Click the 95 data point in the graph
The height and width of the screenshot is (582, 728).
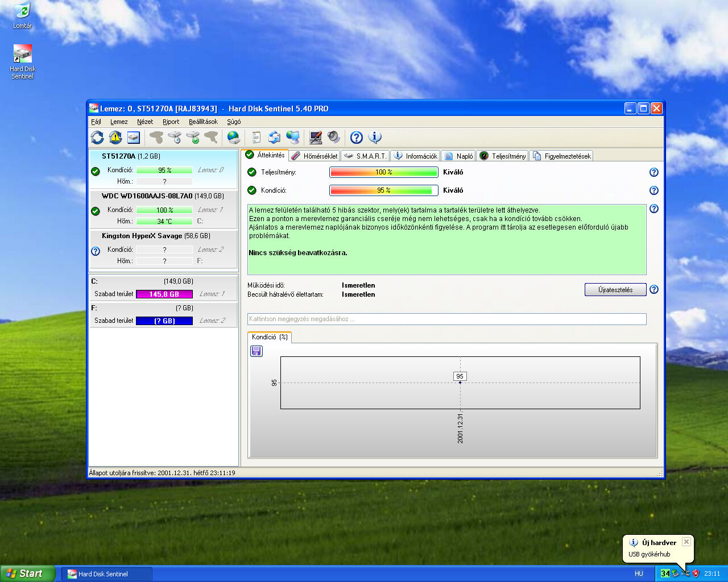pyautogui.click(x=460, y=383)
